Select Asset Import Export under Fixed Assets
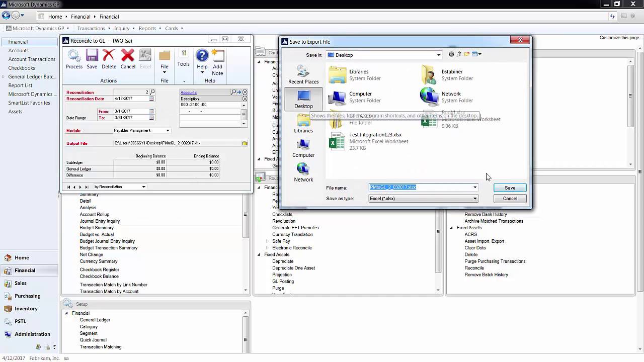 484,241
